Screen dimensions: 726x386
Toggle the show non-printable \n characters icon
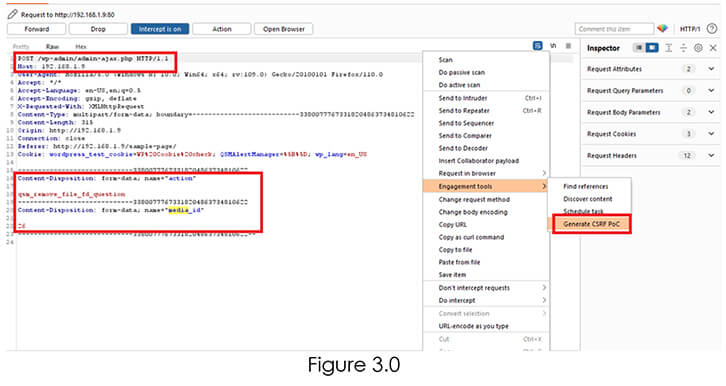pyautogui.click(x=553, y=46)
